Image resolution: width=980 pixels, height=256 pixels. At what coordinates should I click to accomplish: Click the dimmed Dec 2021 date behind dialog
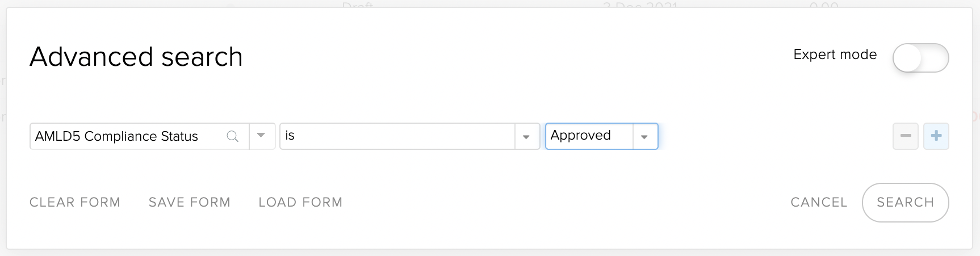tap(640, 5)
